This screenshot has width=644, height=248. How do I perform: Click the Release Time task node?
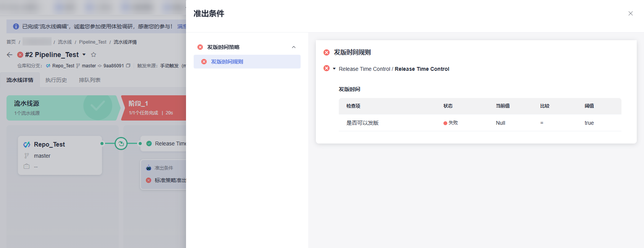pyautogui.click(x=163, y=144)
